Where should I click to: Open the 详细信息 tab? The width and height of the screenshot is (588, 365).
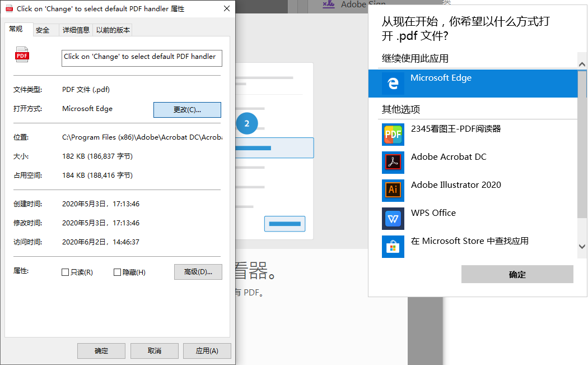(x=76, y=30)
